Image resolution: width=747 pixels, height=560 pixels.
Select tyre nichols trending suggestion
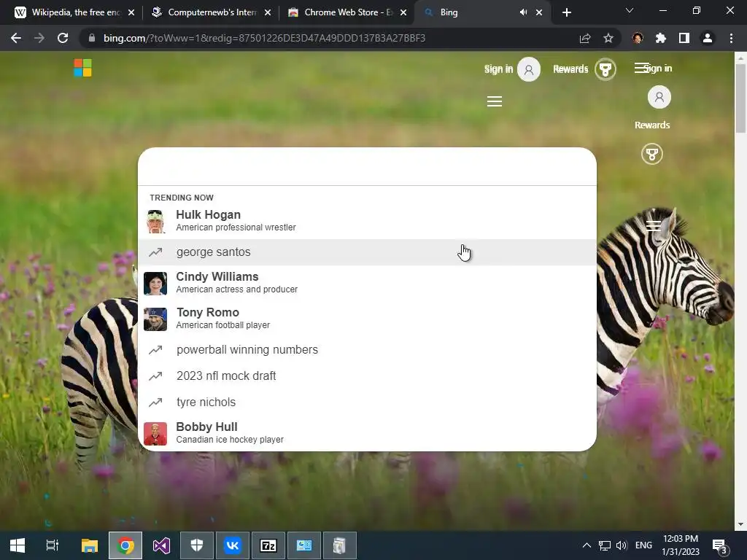[367, 402]
